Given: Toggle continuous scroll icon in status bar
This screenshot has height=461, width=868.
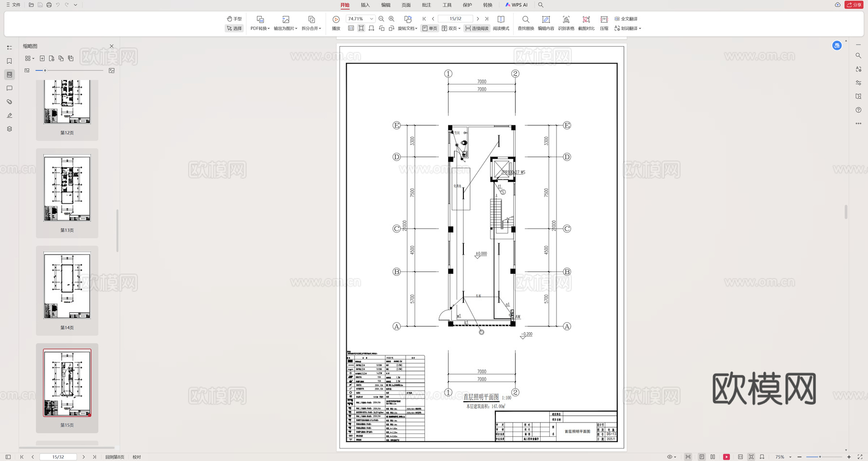Looking at the screenshot, I should [688, 457].
